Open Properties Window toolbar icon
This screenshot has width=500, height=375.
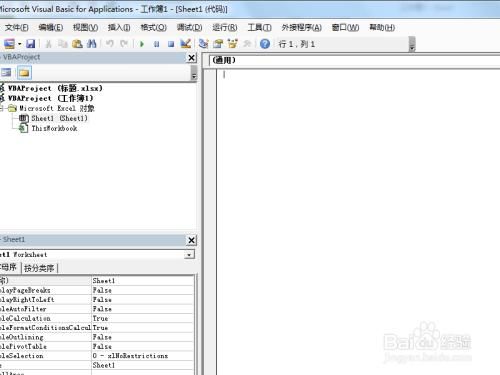click(218, 44)
